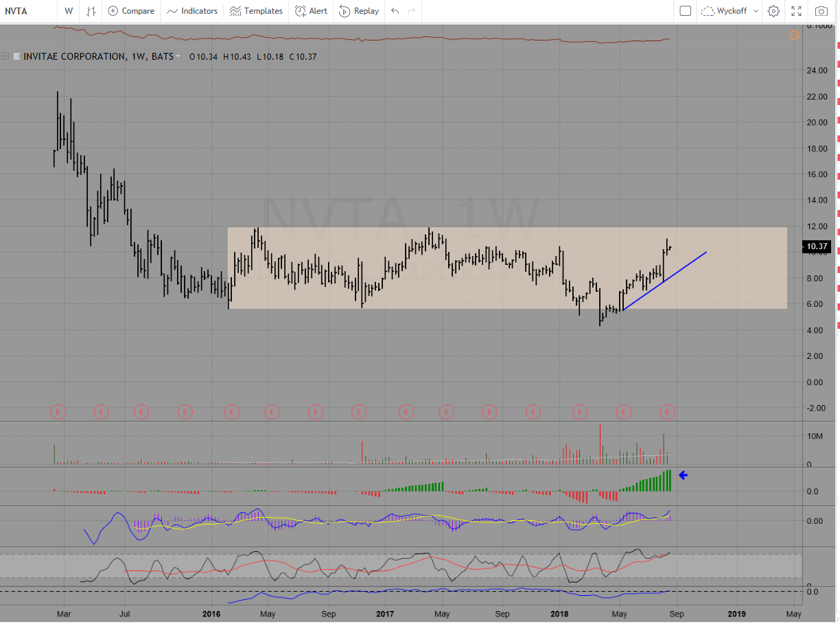
Task: Open chart settings gear icon
Action: tap(773, 11)
